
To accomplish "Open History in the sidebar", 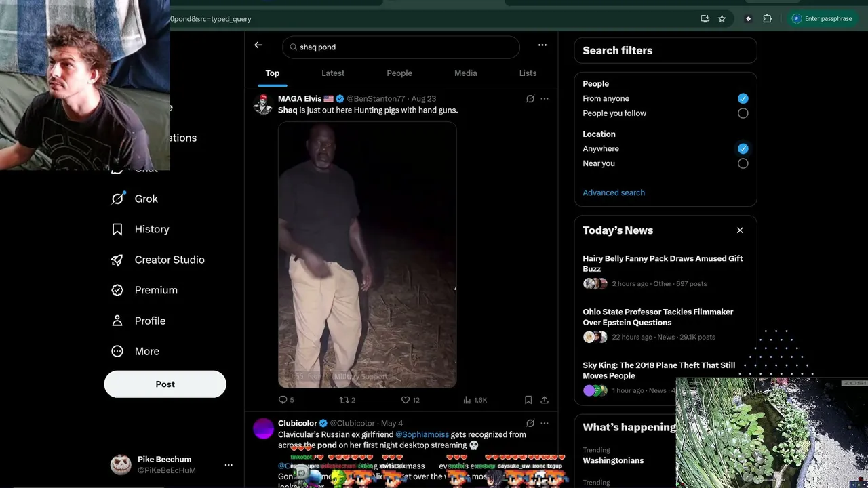I will [140, 229].
